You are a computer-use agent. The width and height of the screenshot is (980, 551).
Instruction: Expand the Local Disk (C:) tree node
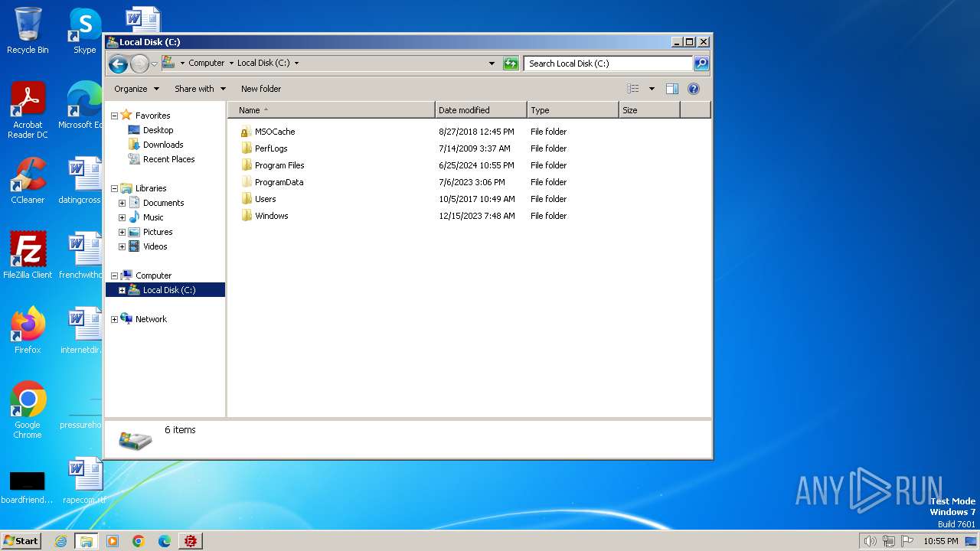click(122, 290)
